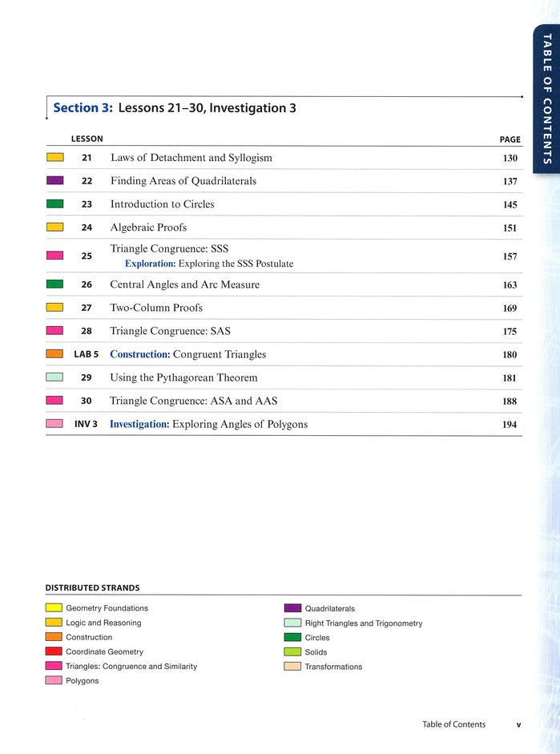Select the Quadrilaterals purple legend swatch
Viewport: 560px width, 754px height.
[292, 609]
